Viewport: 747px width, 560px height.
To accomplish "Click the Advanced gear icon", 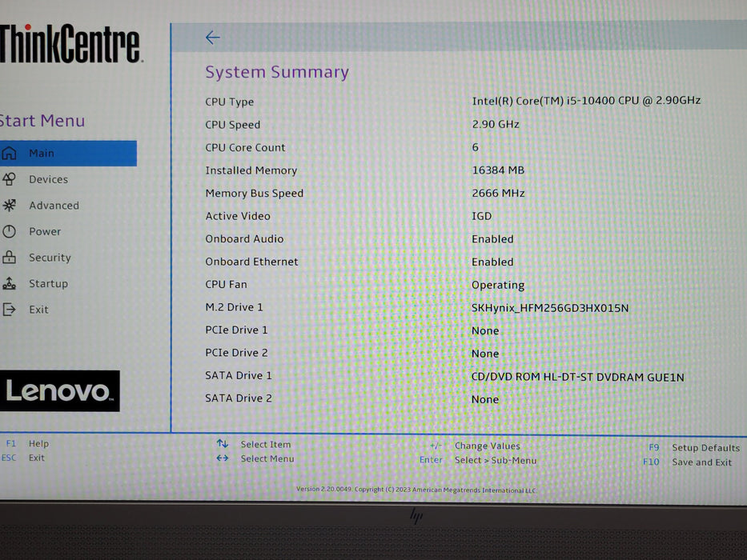I will 9,206.
